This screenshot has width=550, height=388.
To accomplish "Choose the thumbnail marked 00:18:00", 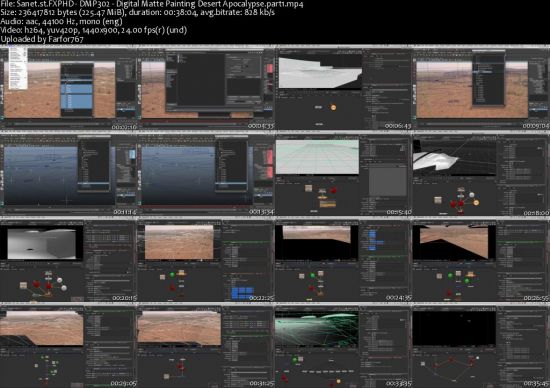I will (481, 174).
